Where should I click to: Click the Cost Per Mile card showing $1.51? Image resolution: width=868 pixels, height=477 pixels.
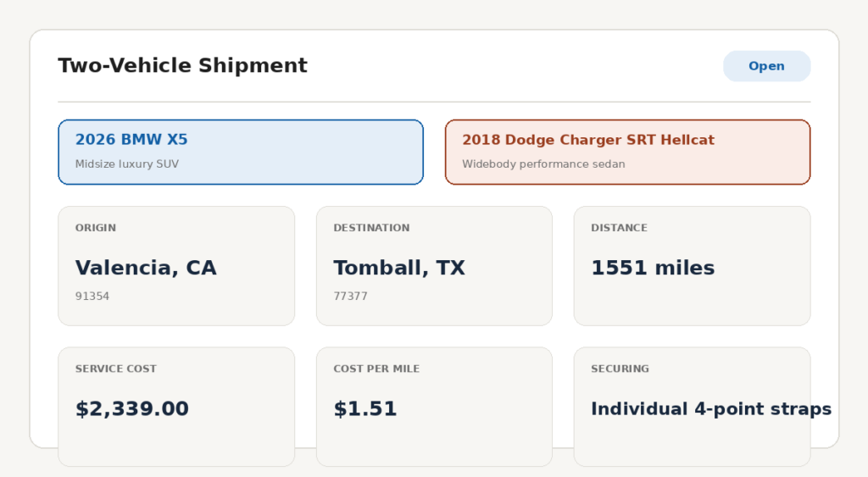pos(434,407)
